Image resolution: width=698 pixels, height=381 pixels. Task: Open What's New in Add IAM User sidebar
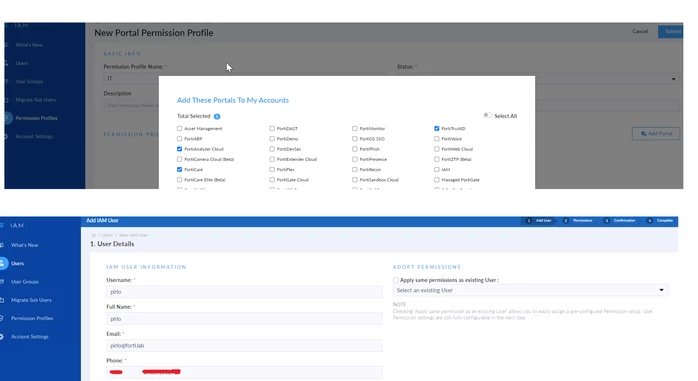coord(24,245)
